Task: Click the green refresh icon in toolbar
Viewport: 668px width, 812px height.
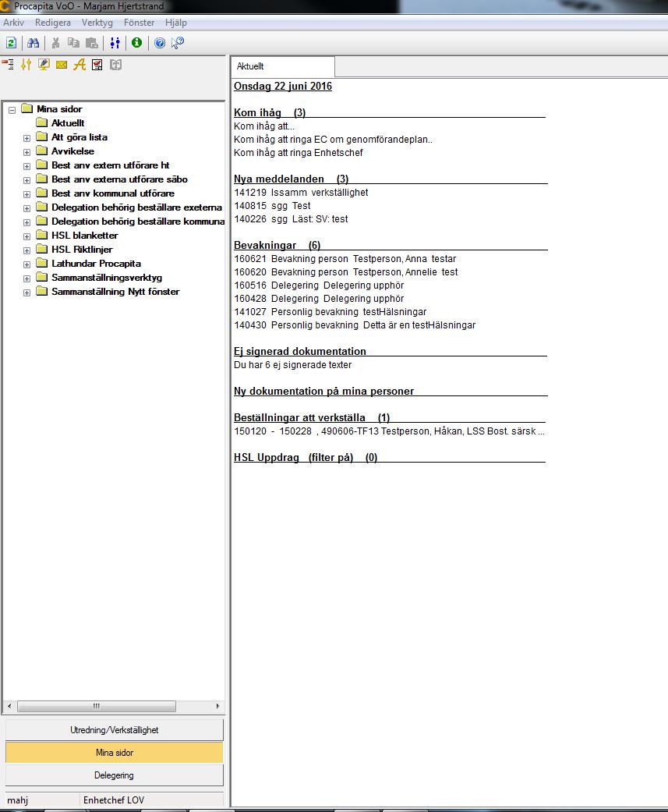Action: (x=11, y=43)
